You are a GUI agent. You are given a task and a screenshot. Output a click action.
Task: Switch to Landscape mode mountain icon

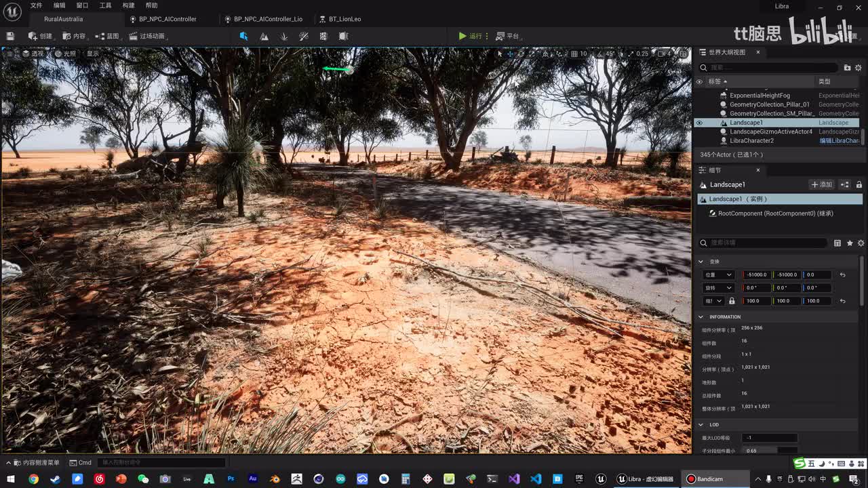pos(264,36)
